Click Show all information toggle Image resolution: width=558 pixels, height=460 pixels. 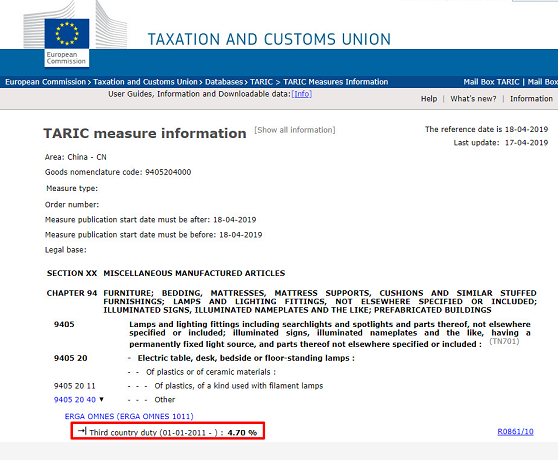pos(295,130)
